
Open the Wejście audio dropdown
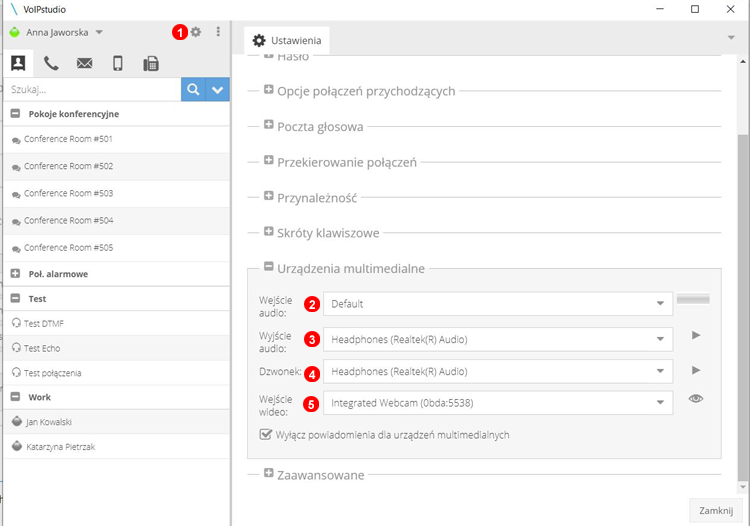click(x=497, y=304)
